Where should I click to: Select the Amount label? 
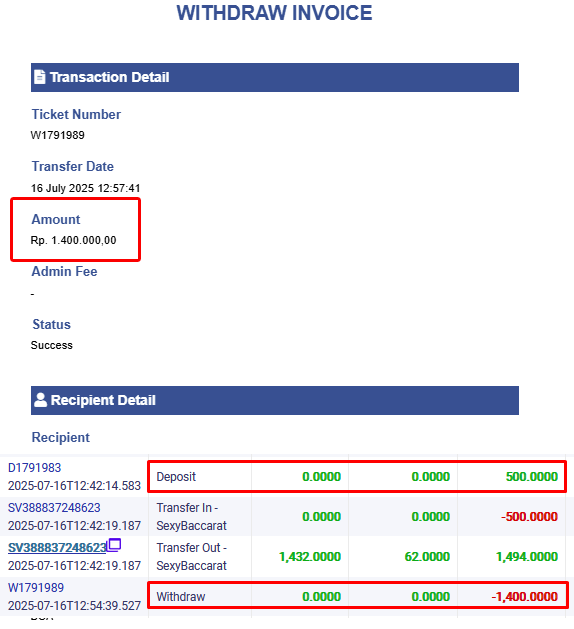[56, 219]
